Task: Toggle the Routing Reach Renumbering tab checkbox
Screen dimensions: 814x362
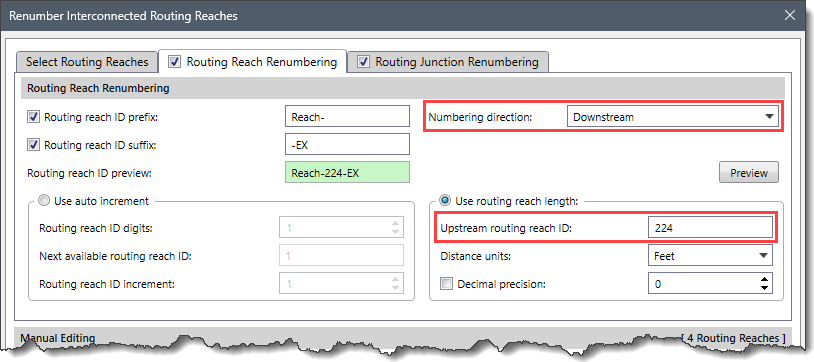Action: coord(175,62)
